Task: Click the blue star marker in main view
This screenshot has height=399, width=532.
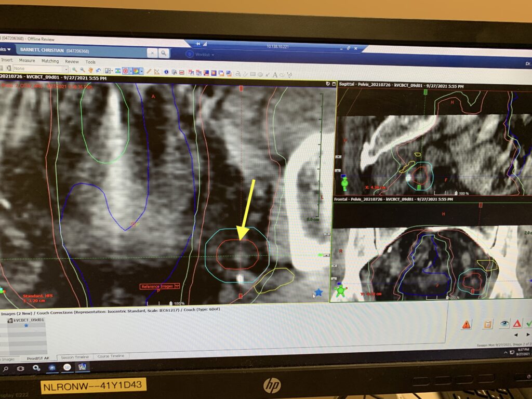Action: click(x=318, y=292)
